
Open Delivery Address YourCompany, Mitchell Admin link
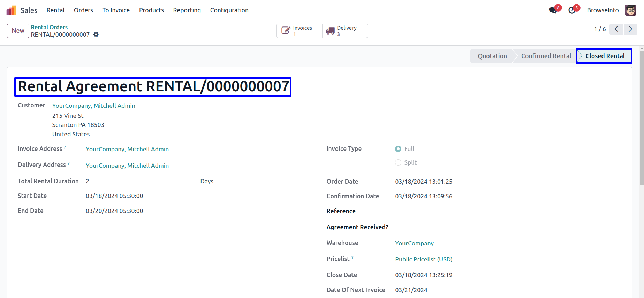pyautogui.click(x=127, y=166)
